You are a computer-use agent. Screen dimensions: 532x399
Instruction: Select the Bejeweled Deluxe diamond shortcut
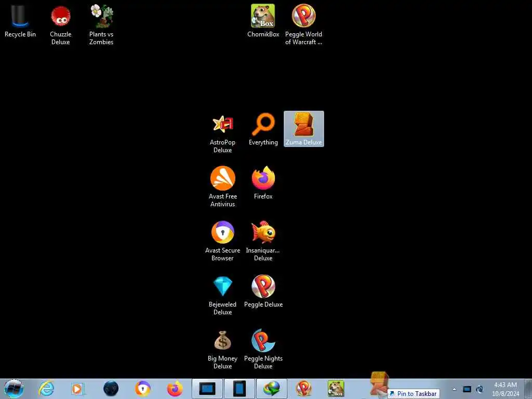click(x=222, y=295)
